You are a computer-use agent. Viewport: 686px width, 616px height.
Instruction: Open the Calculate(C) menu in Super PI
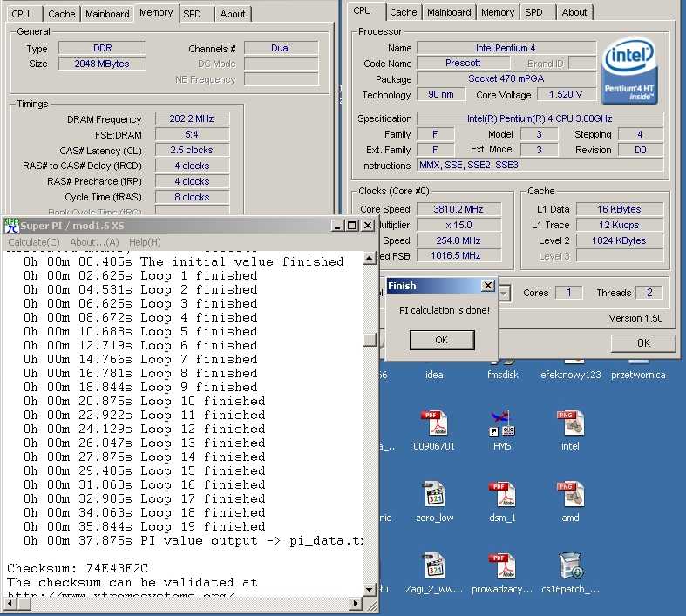pyautogui.click(x=34, y=242)
